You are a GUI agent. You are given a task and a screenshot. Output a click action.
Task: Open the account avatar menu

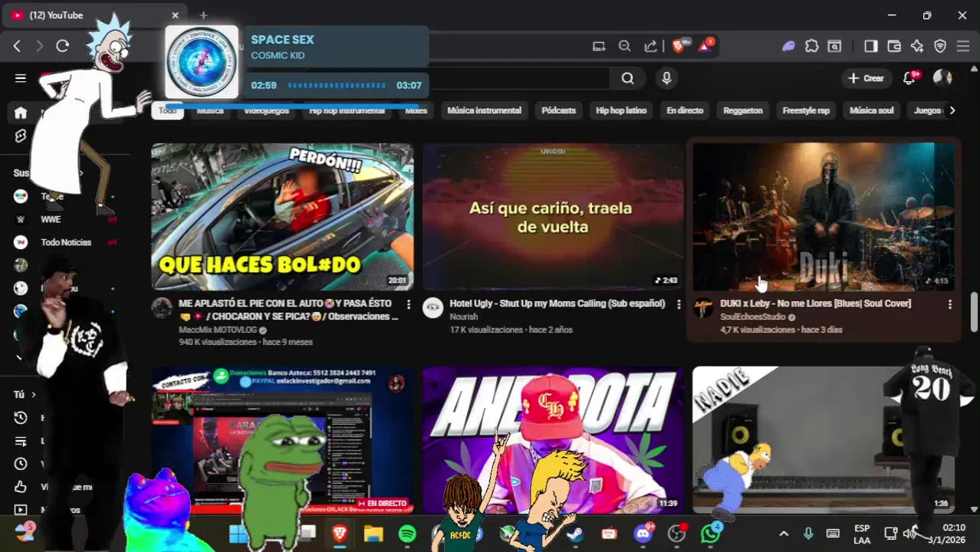[x=942, y=78]
